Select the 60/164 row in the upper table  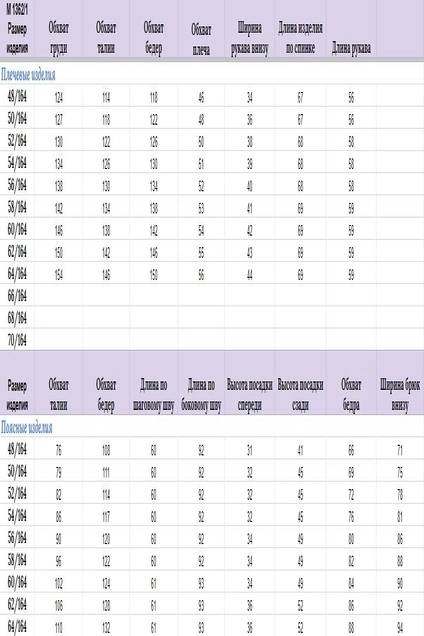pos(212,230)
